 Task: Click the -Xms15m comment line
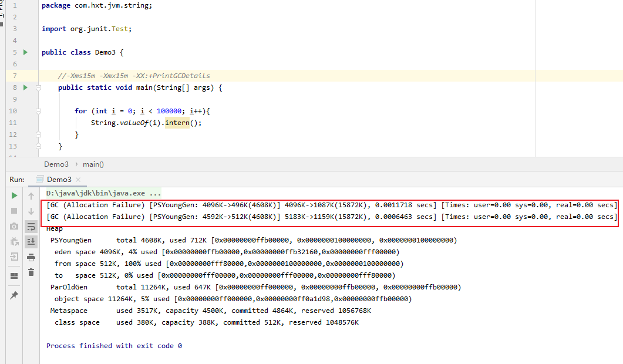[x=134, y=76]
